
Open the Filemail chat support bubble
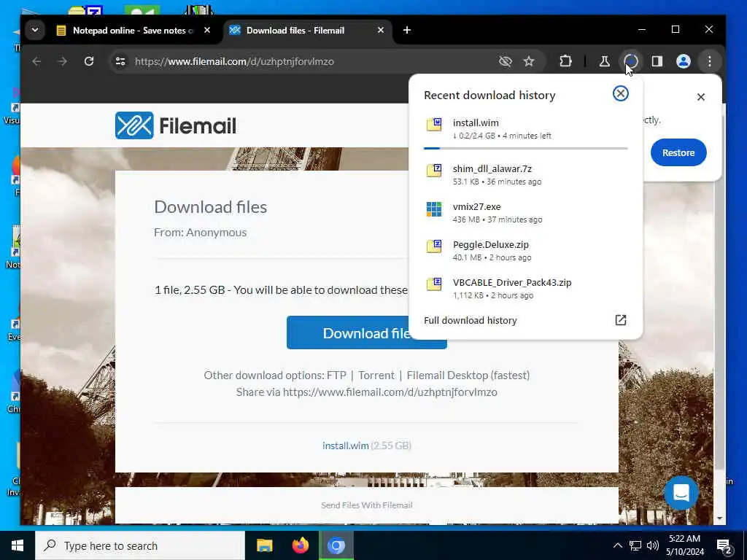[681, 492]
